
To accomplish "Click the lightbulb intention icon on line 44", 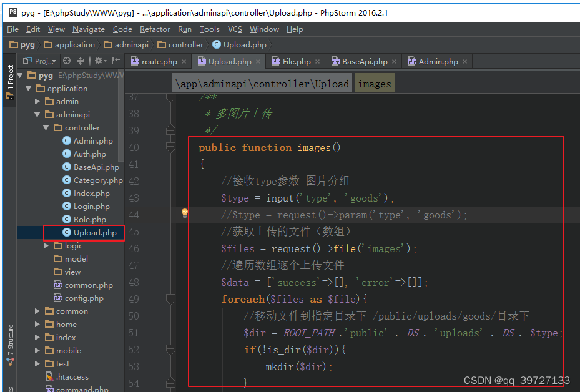I will coord(185,213).
